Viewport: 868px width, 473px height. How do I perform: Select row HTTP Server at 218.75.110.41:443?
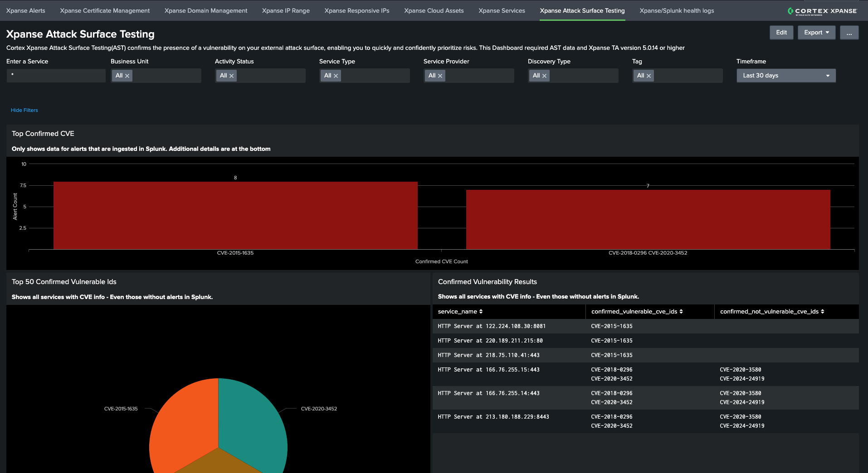click(646, 355)
